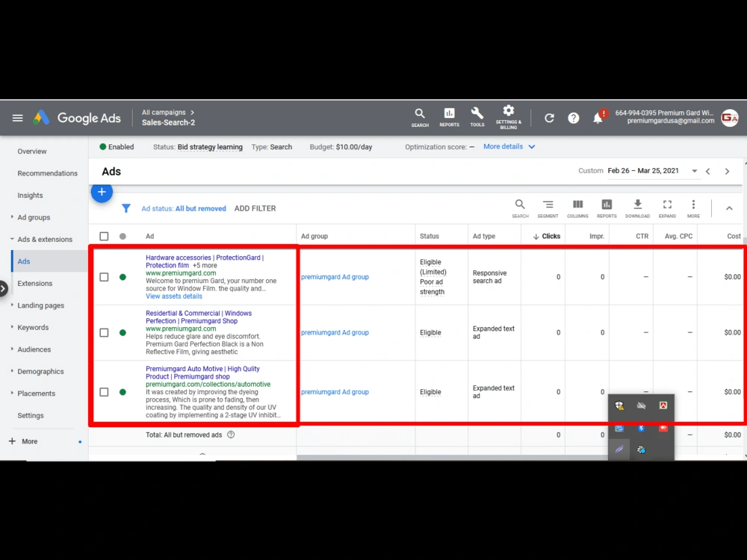747x560 pixels.
Task: Check the Residertial & Commercial ad checkbox
Action: [104, 333]
